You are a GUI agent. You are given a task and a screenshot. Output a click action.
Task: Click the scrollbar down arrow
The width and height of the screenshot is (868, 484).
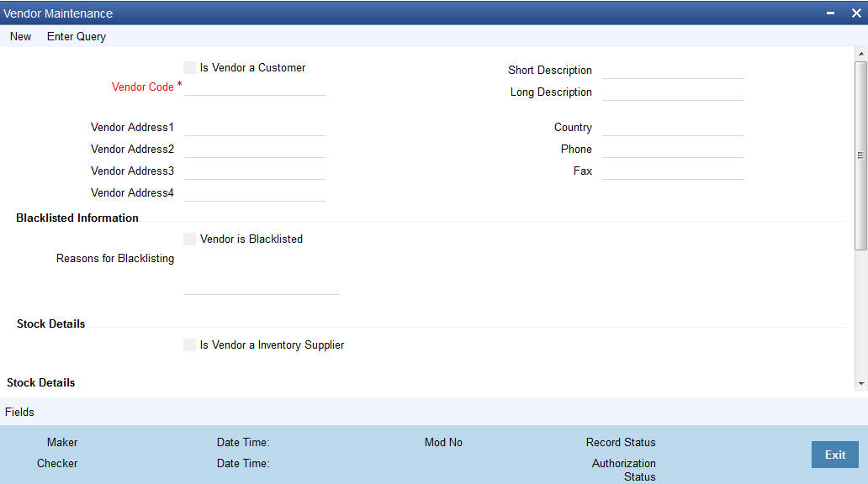(x=860, y=383)
